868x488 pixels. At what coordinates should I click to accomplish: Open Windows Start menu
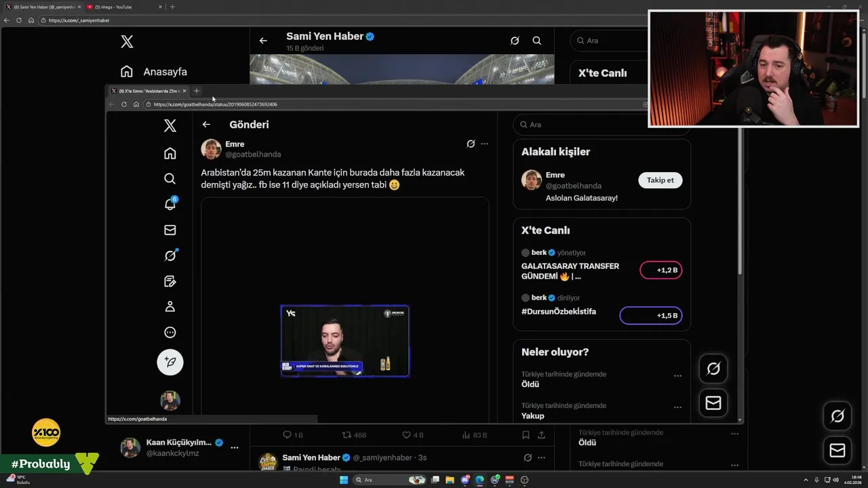pos(344,480)
